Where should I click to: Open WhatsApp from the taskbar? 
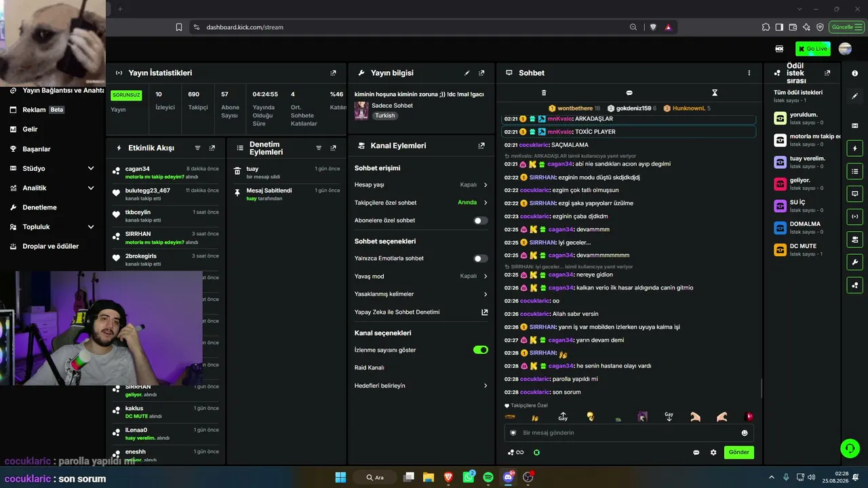point(469,477)
